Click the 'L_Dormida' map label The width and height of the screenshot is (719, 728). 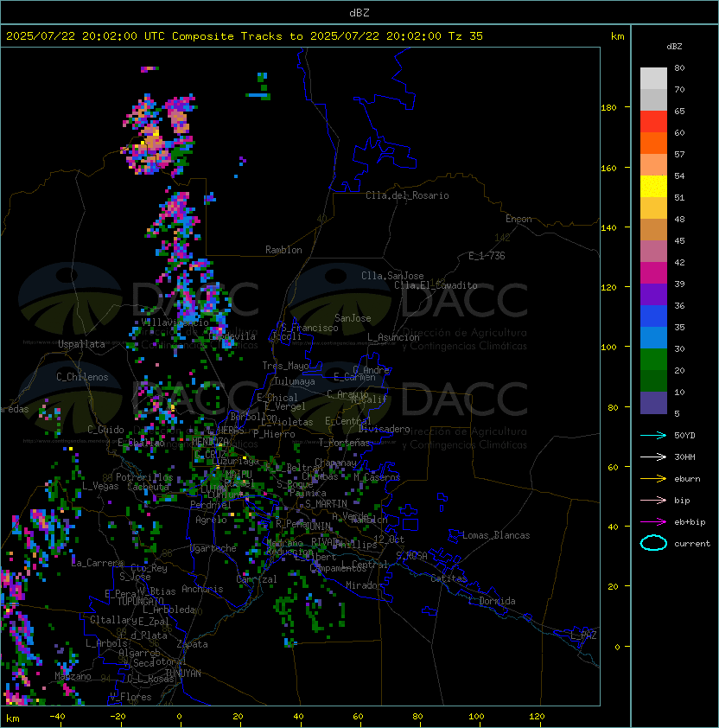coord(492,601)
